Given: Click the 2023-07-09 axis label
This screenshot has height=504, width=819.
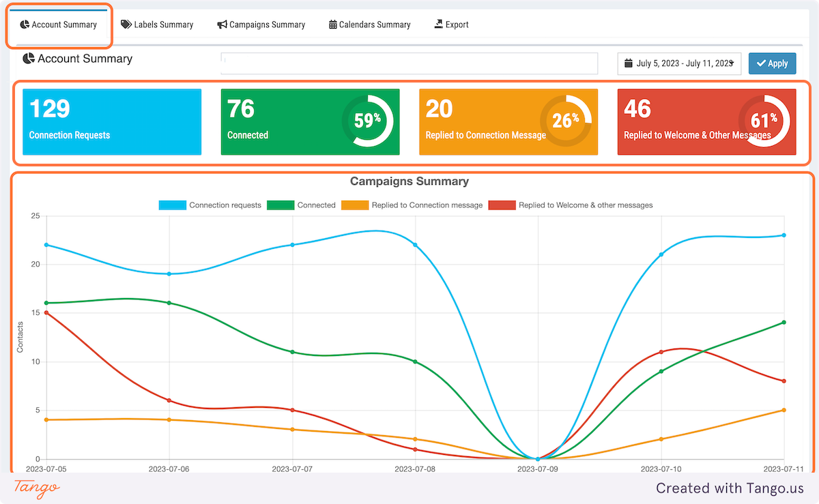Looking at the screenshot, I should [538, 469].
